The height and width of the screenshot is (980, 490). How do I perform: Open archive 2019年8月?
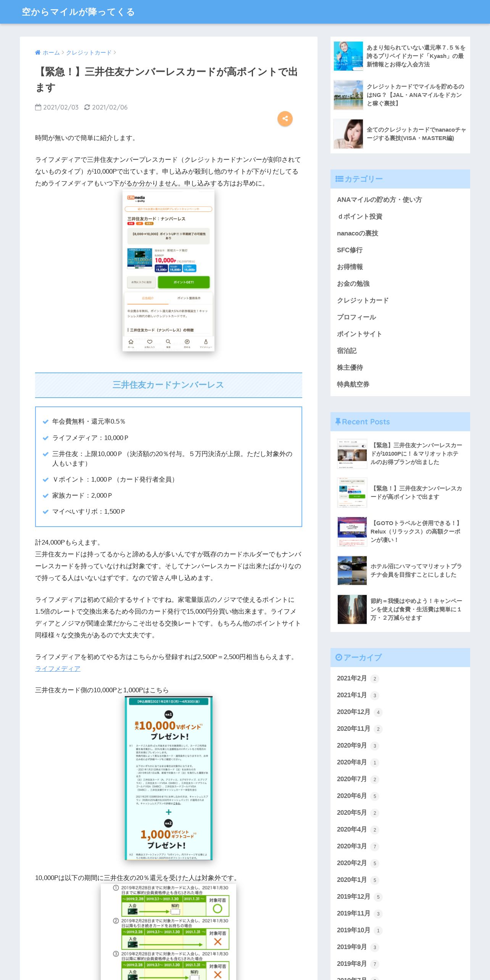tap(351, 964)
